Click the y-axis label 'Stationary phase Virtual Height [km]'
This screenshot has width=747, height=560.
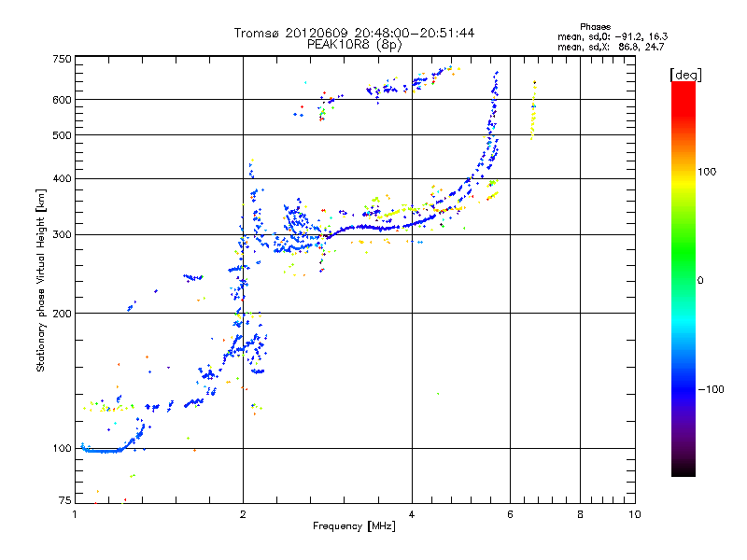(x=40, y=280)
